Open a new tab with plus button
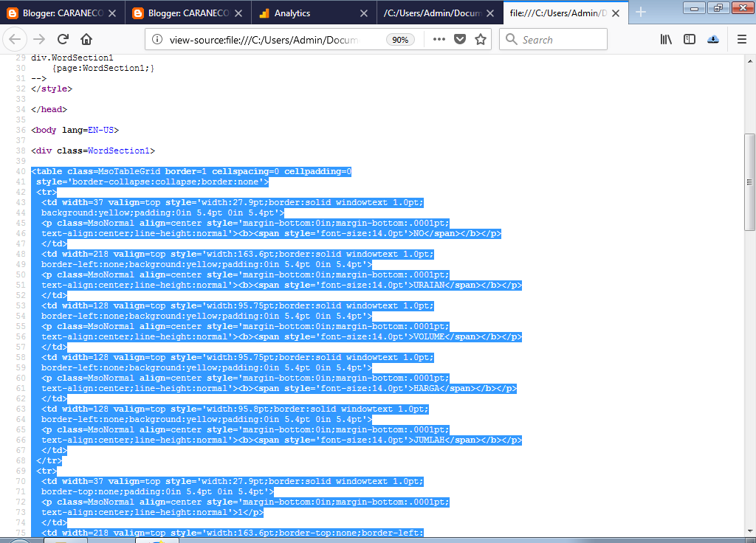Image resolution: width=756 pixels, height=543 pixels. (x=641, y=12)
